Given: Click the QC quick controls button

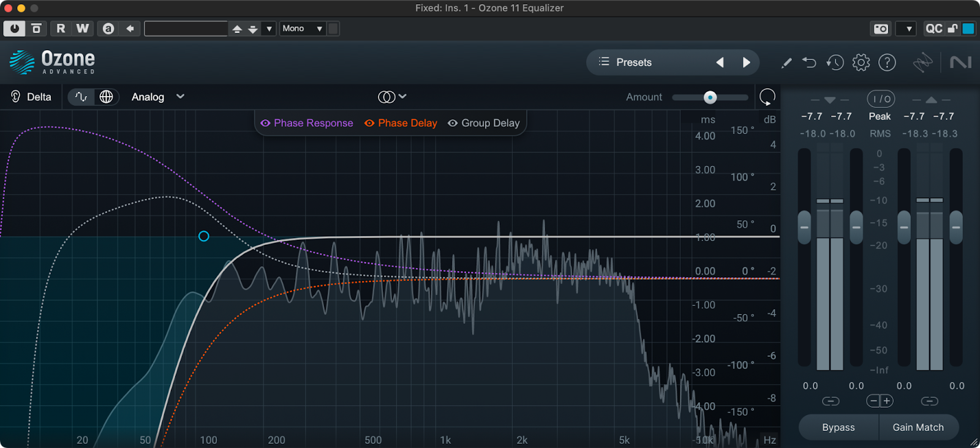Looking at the screenshot, I should [x=934, y=29].
